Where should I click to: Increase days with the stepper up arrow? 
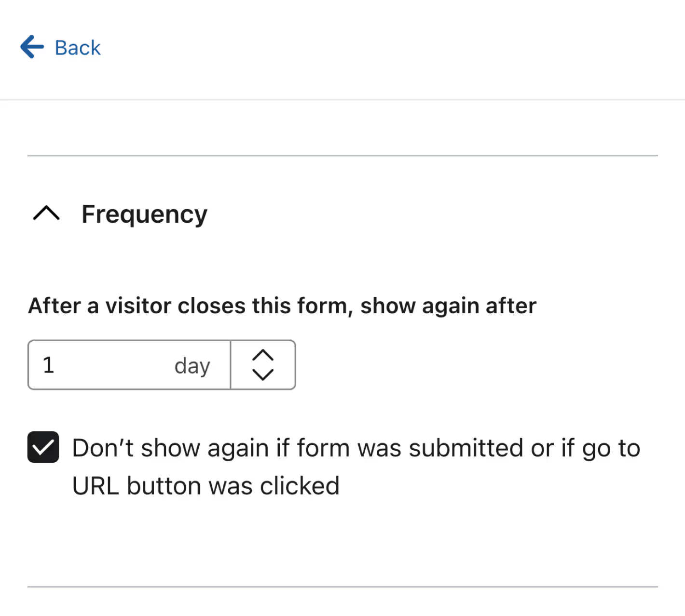point(263,355)
